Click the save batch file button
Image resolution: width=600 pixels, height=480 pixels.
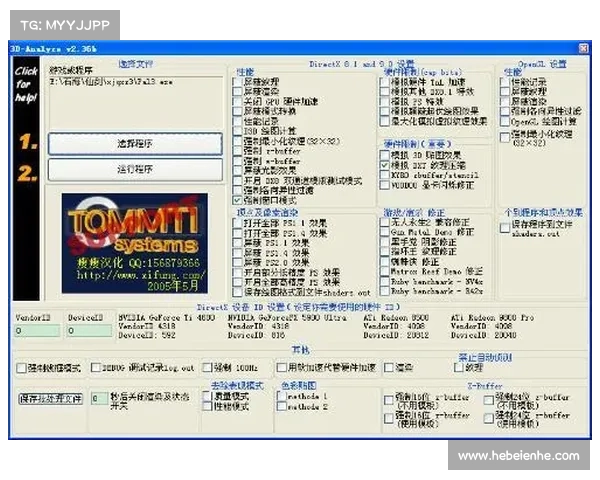49,398
